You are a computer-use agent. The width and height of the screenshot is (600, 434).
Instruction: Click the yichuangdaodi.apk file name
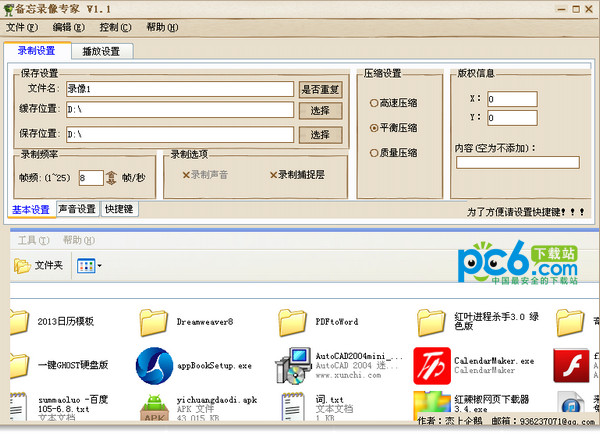pos(217,400)
